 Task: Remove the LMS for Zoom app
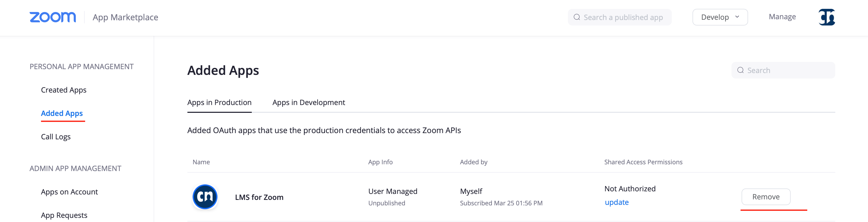[x=765, y=197]
